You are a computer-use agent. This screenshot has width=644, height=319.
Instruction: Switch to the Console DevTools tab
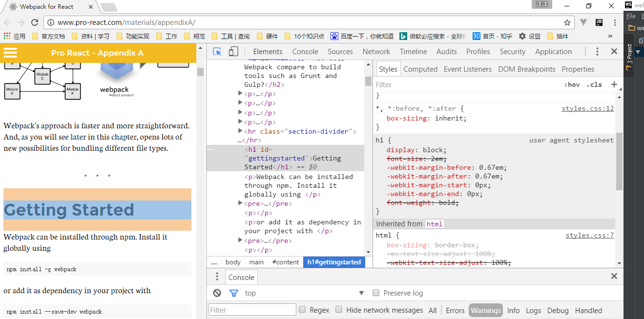coord(305,51)
